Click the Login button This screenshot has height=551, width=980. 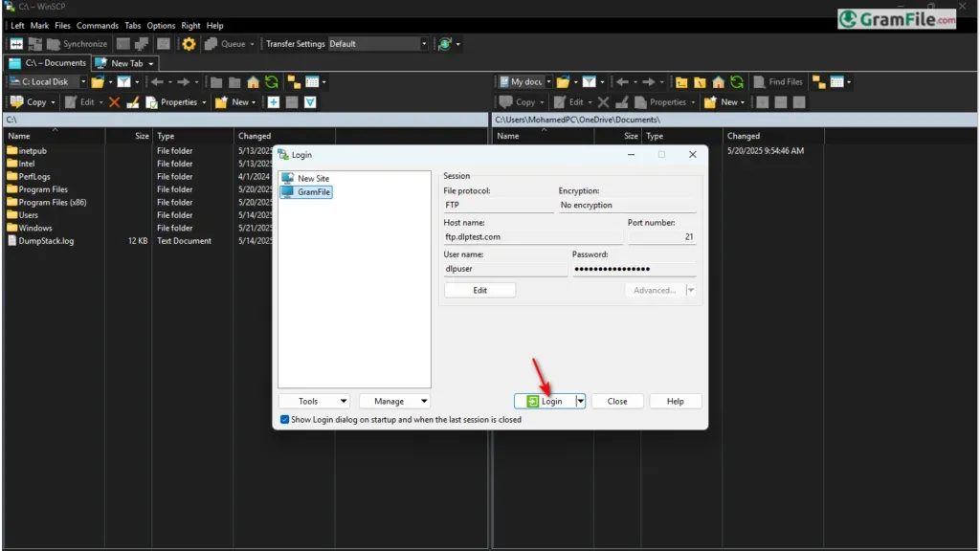click(545, 401)
